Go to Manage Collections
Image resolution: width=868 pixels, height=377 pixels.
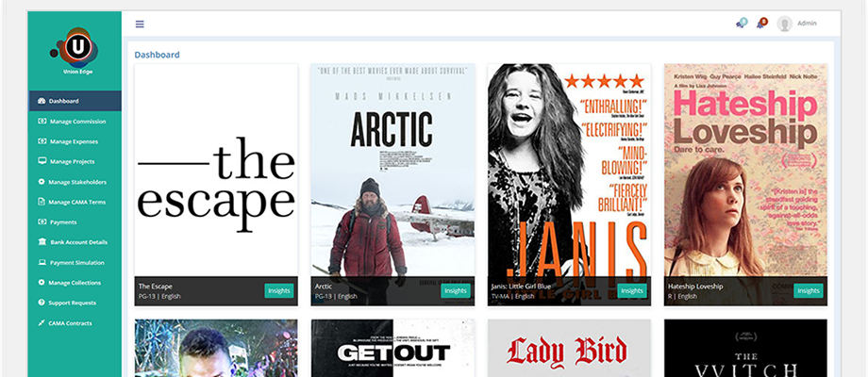[x=75, y=283]
